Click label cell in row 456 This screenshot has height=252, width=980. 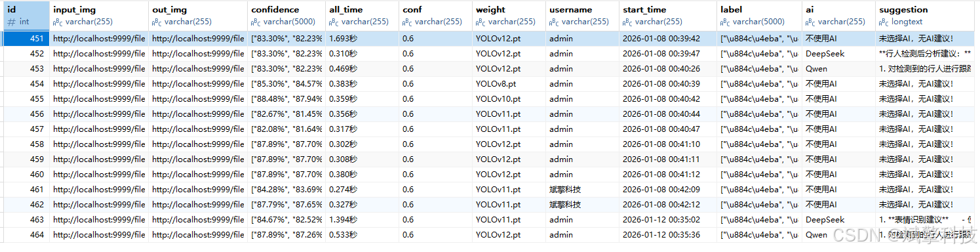[x=759, y=114]
